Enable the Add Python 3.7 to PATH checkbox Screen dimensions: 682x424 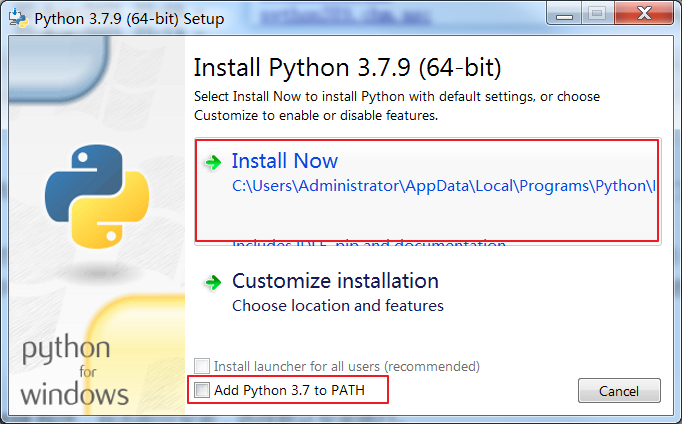(x=203, y=390)
